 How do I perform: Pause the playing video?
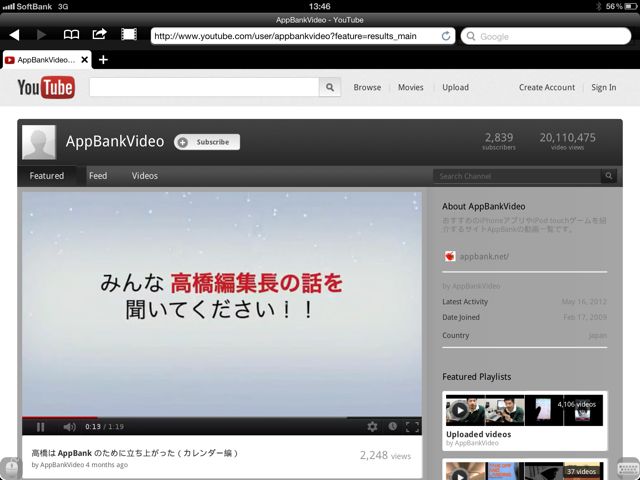point(40,427)
